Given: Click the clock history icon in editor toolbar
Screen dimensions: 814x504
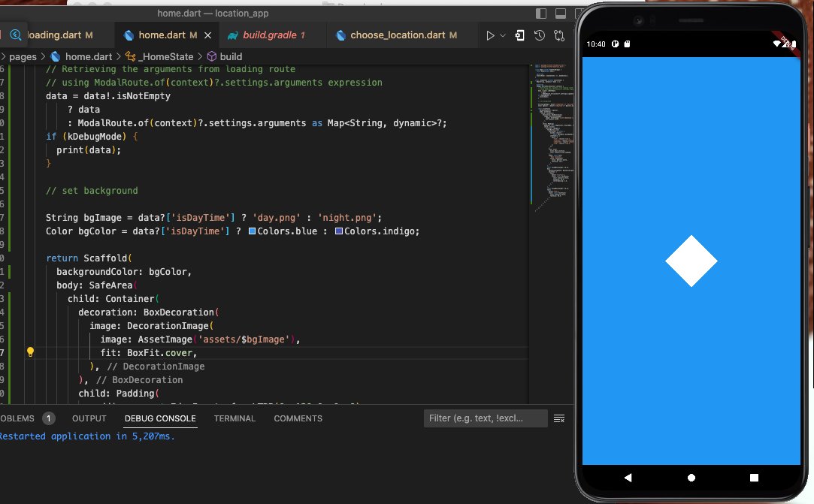Looking at the screenshot, I should [x=540, y=35].
